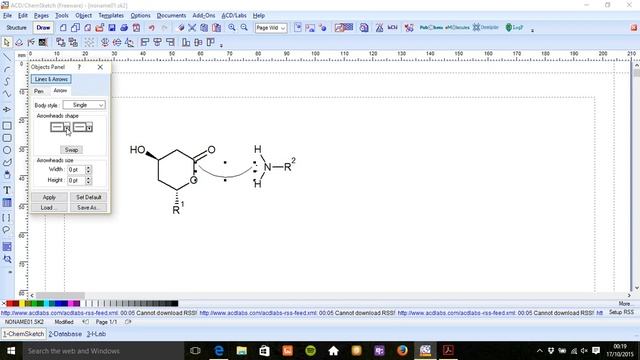Open the LogP add-on
The height and width of the screenshot is (360, 640).
514,28
